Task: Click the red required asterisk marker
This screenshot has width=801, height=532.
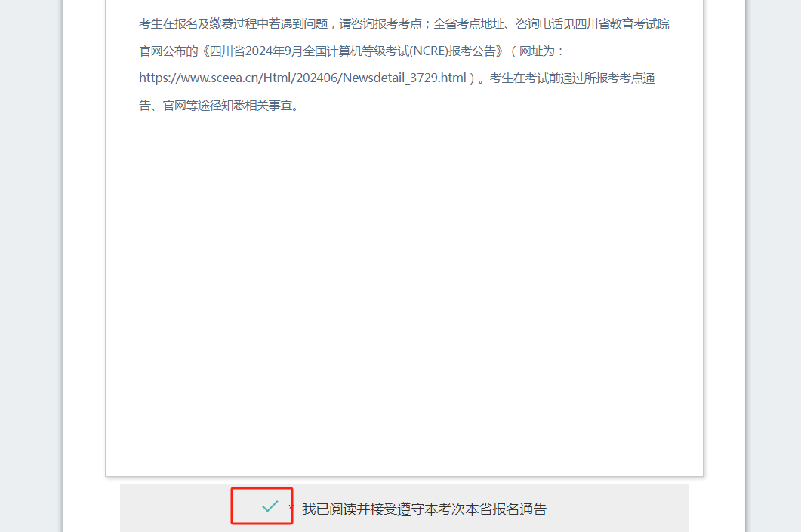Action: tap(291, 506)
